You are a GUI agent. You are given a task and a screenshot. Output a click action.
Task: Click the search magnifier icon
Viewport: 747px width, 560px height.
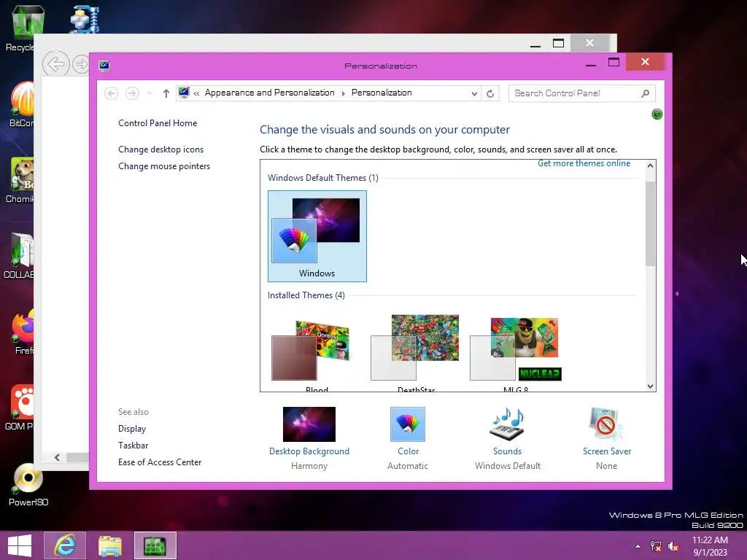(645, 93)
